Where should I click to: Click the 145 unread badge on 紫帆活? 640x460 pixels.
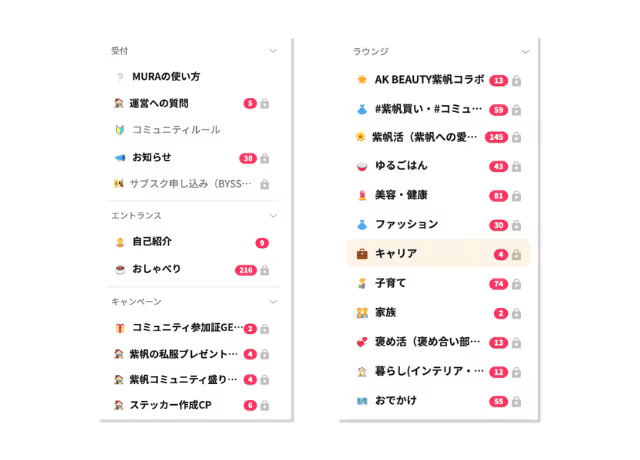tap(496, 137)
